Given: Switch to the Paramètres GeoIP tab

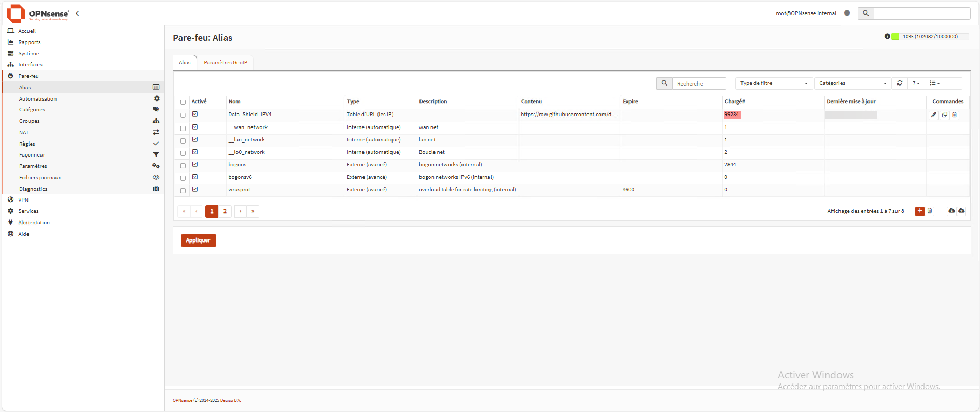Looking at the screenshot, I should click(226, 63).
